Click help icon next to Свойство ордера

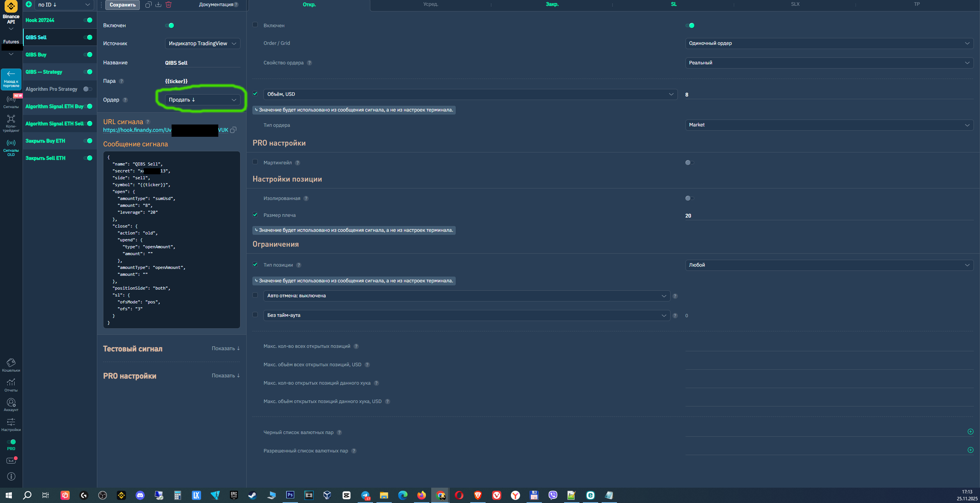(309, 63)
